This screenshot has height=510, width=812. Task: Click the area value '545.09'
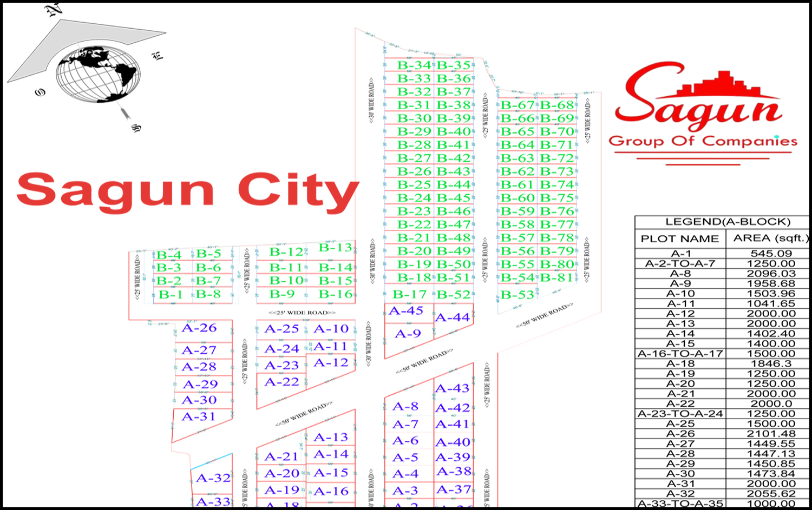point(771,254)
